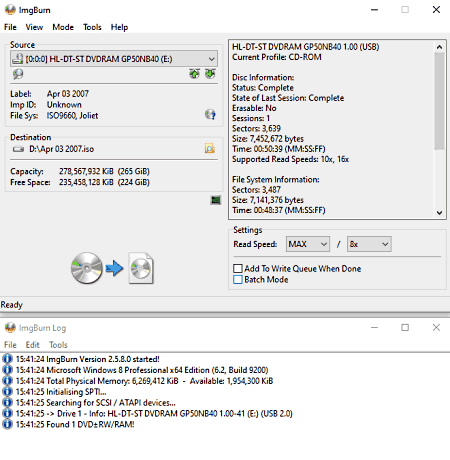Open the Mode menu
Image resolution: width=450 pixels, height=460 pixels.
click(63, 27)
